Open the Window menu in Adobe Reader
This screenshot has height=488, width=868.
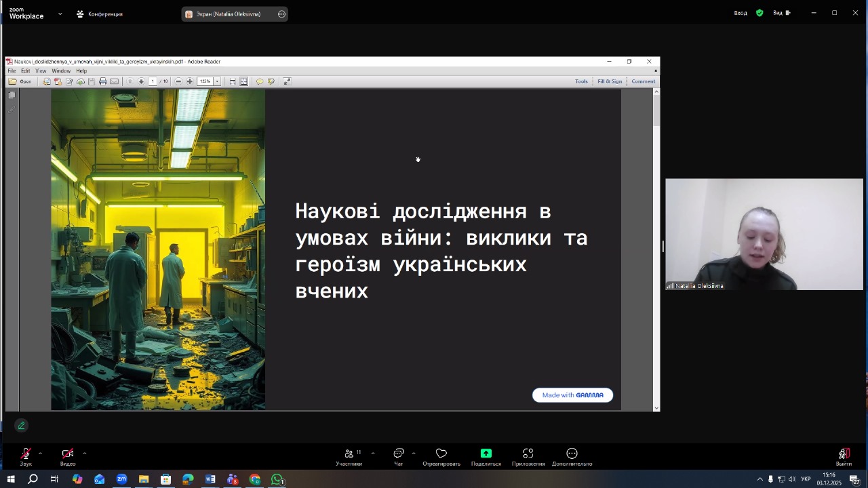pyautogui.click(x=61, y=71)
